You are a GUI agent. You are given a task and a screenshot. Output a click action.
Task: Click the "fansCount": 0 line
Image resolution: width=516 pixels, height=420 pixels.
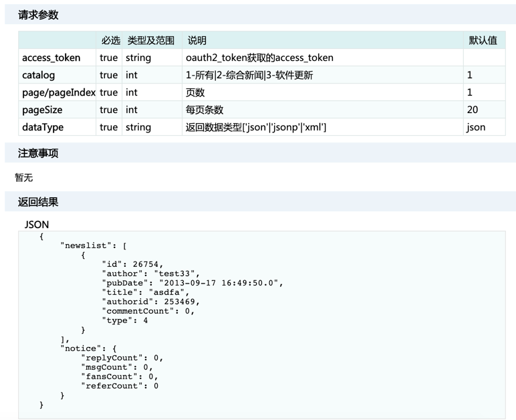(120, 377)
